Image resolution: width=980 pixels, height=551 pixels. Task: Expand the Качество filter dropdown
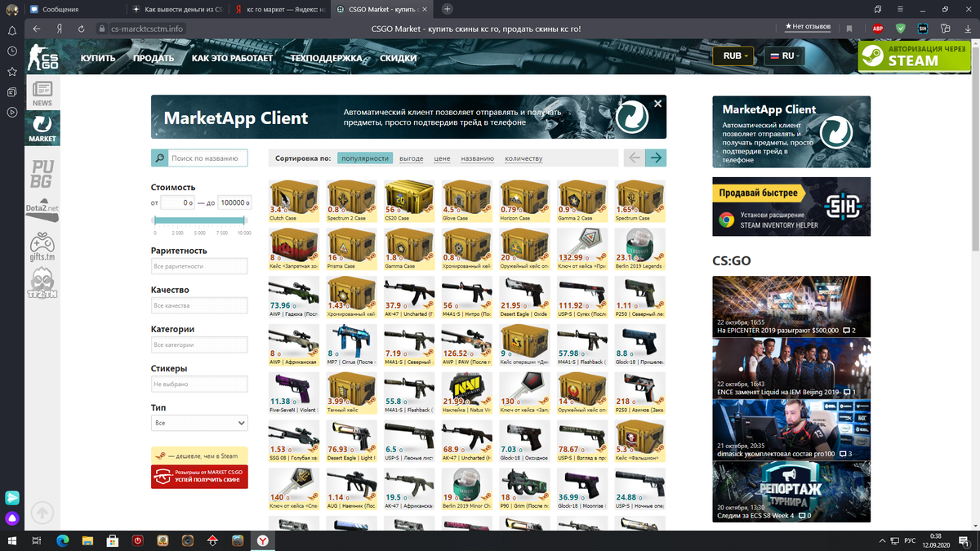coord(199,305)
